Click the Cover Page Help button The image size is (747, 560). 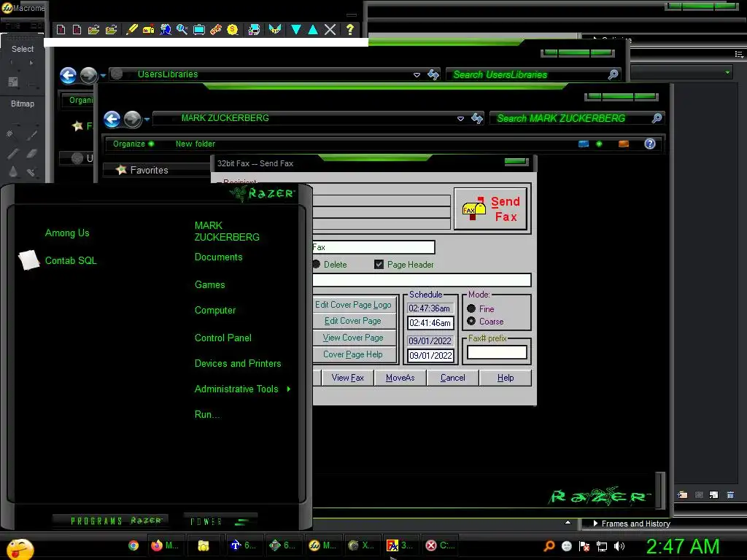point(354,354)
